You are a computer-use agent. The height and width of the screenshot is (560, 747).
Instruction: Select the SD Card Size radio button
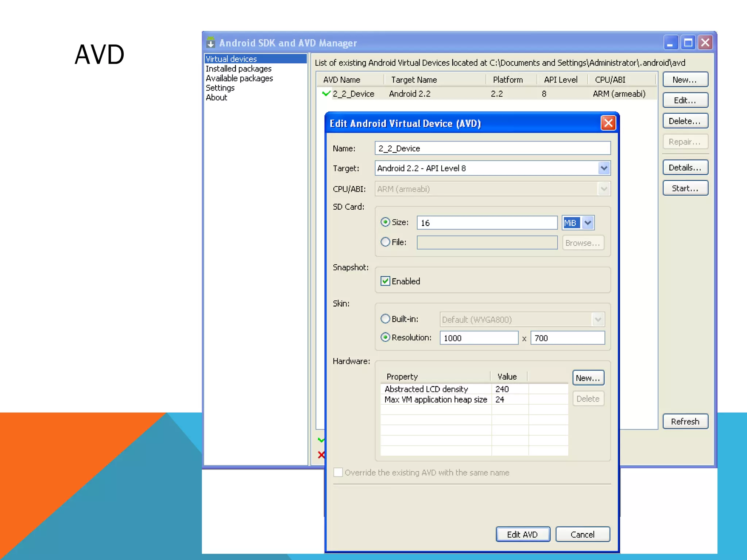(x=385, y=222)
